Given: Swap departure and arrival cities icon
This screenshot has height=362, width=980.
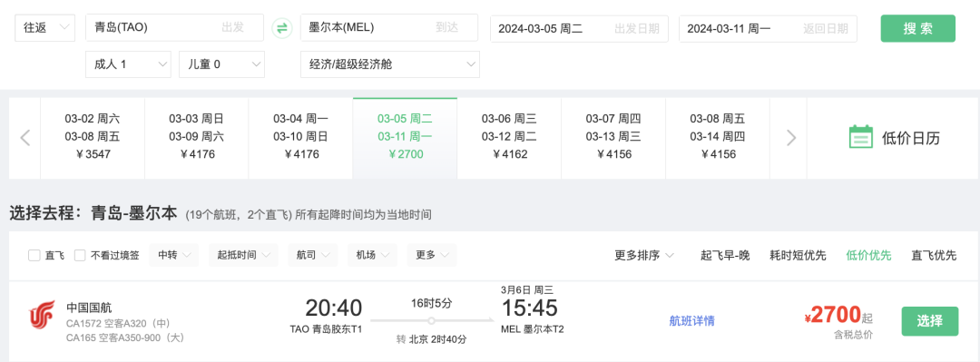Looking at the screenshot, I should [x=282, y=28].
